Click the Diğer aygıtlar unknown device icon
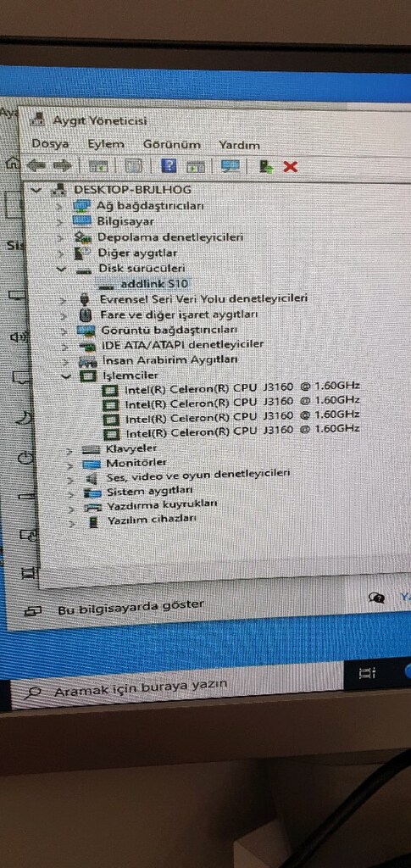This screenshot has width=411, height=868. coord(82,253)
